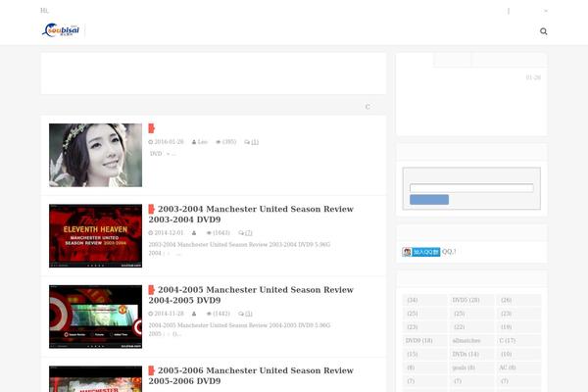Screen dimensions: 588x392
Task: Click the author icon on the 2014-11-28 post
Action: pos(194,314)
